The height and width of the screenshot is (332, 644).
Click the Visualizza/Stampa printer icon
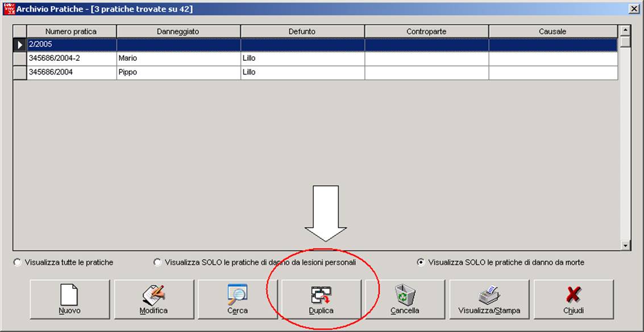(x=489, y=295)
